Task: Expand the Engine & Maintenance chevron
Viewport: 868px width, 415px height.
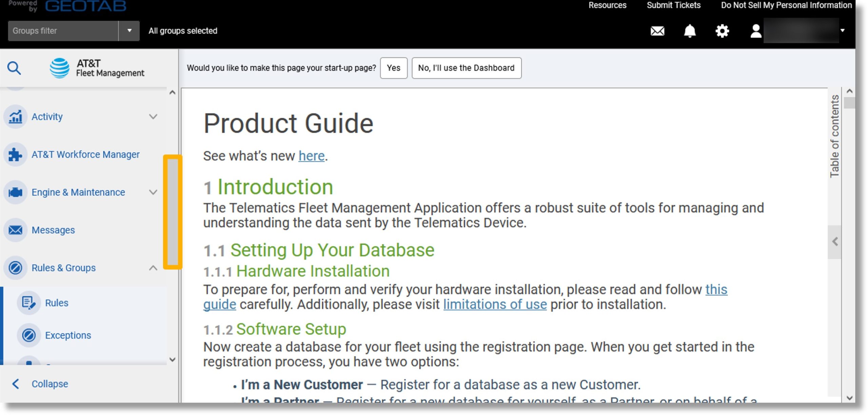Action: point(153,192)
